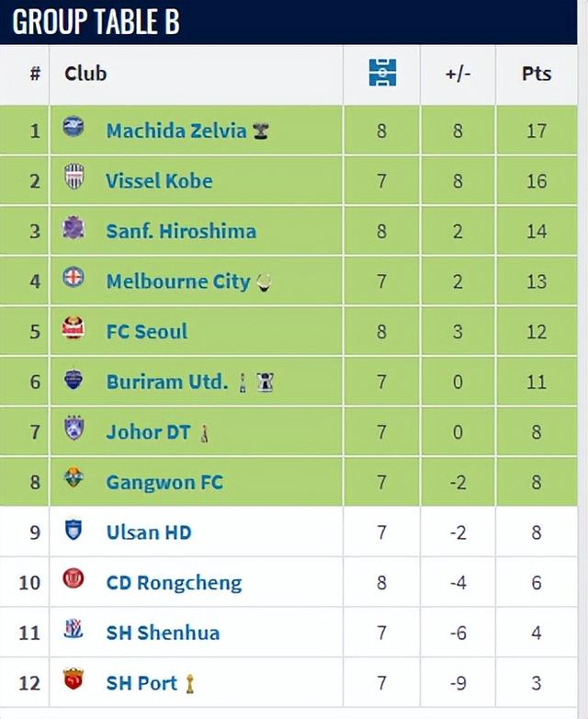Viewport: 588px width, 719px height.
Task: Click the trophy icon beside Machida Zelvia
Action: pos(262,131)
